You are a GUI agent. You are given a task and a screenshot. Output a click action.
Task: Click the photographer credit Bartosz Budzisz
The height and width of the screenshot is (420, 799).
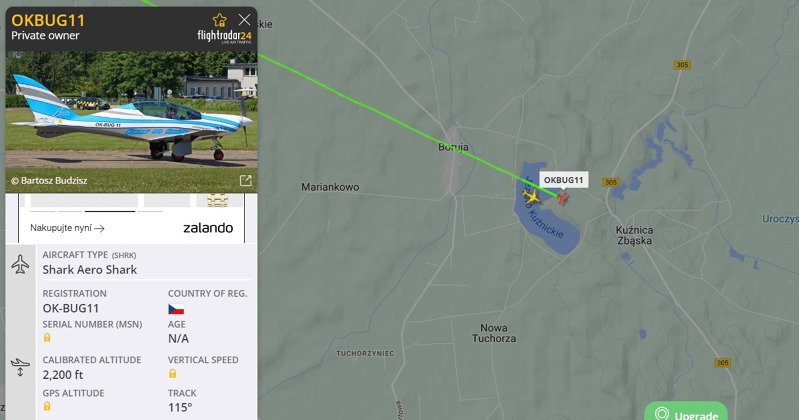49,180
